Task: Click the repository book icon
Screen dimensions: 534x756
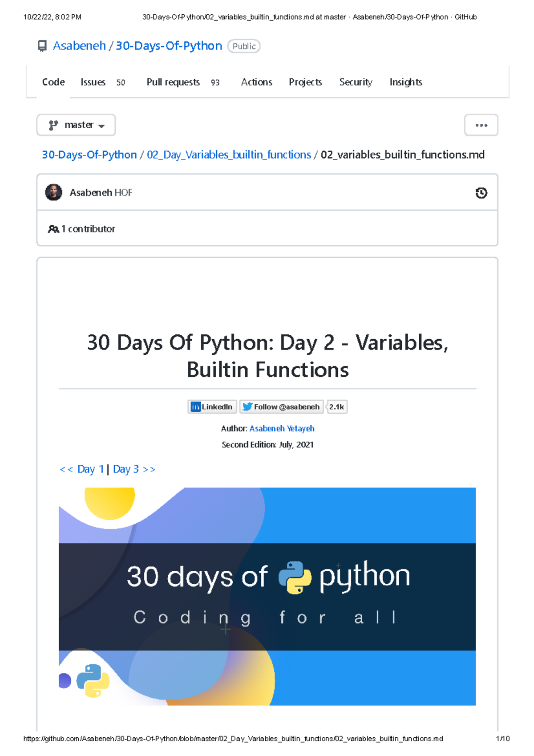Action: point(42,46)
